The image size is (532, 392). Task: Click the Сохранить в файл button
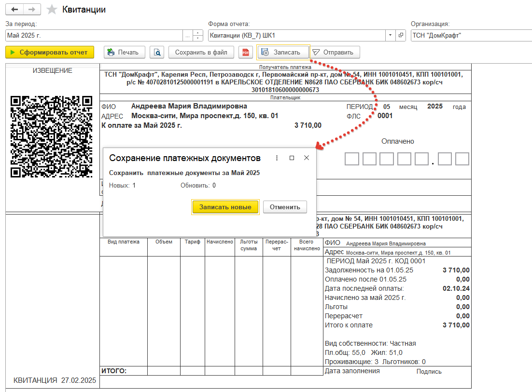201,52
